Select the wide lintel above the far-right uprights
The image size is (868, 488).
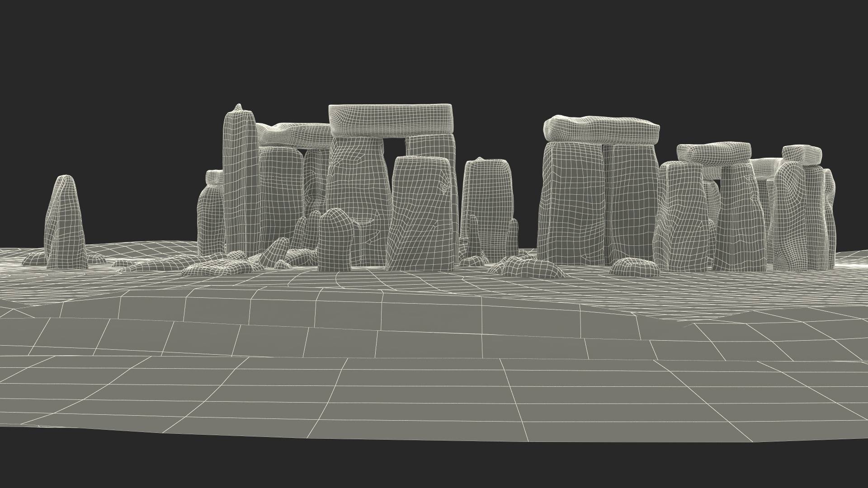pos(713,153)
